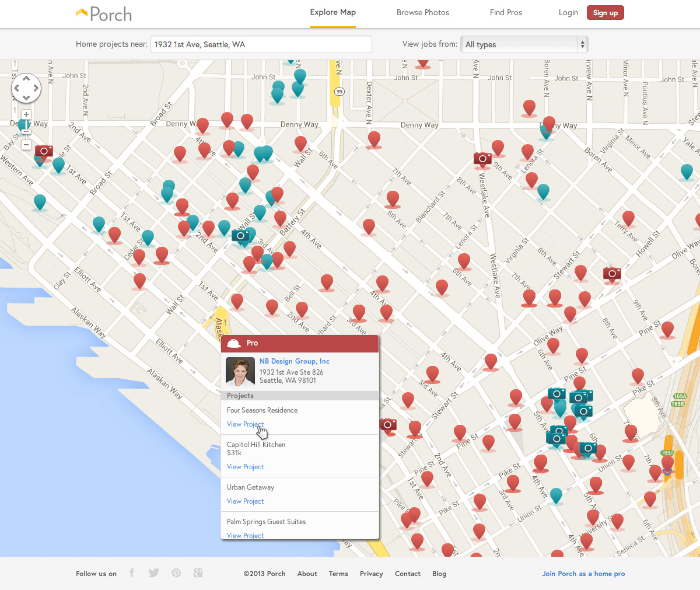The width and height of the screenshot is (700, 590).
Task: Open the Google Plus footer icon
Action: [198, 573]
